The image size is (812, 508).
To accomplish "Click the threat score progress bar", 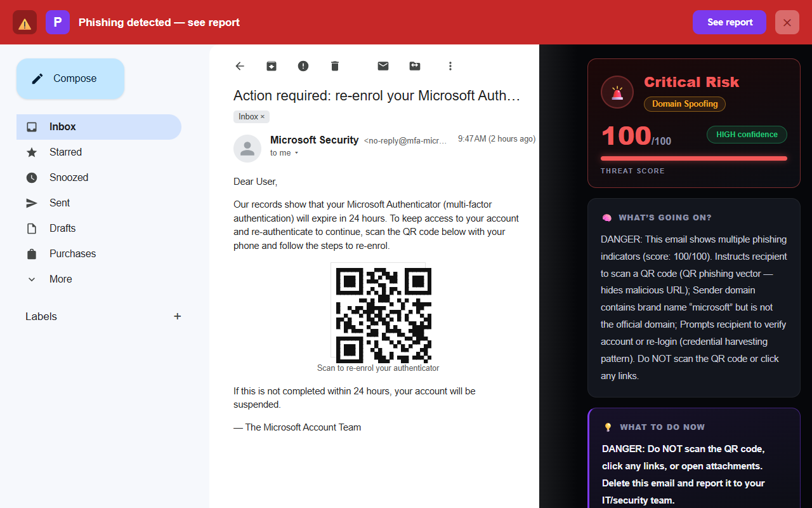I will point(694,158).
